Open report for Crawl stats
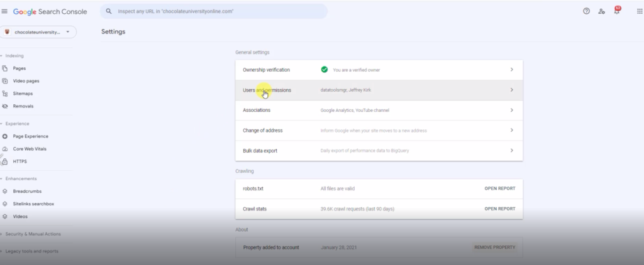The image size is (644, 265). [500, 209]
